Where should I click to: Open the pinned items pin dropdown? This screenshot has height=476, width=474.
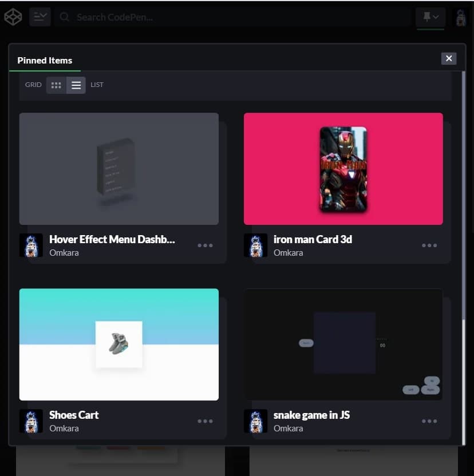click(x=430, y=17)
